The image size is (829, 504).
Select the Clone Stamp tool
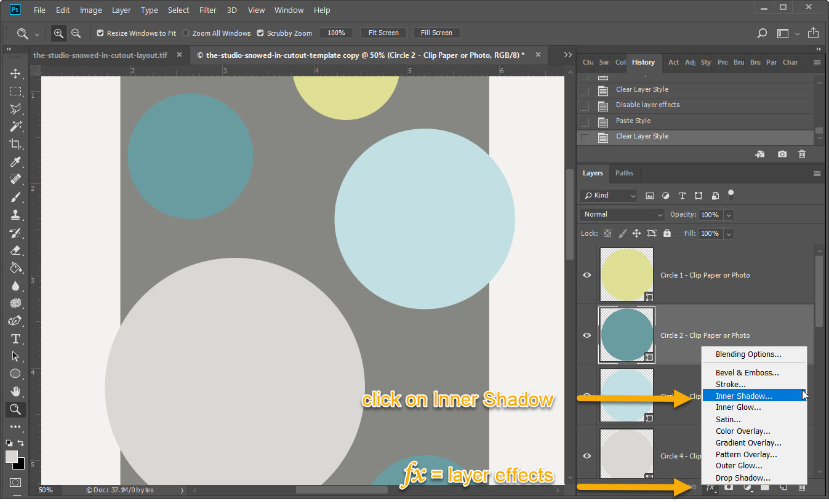[15, 215]
